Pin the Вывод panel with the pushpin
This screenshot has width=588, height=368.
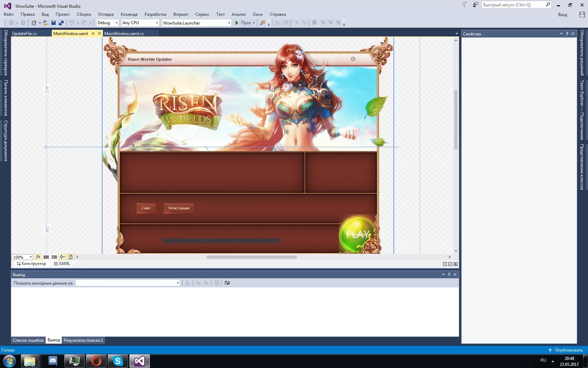click(x=449, y=274)
